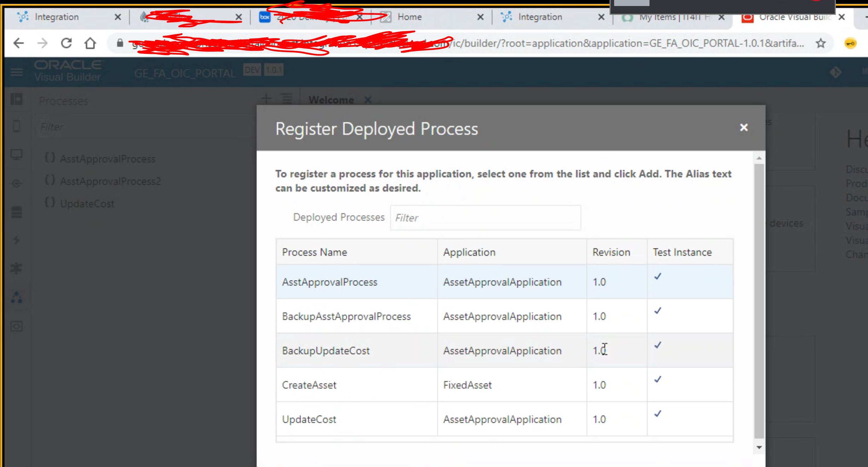Toggle Test Instance checkmark for BackupUpdateCost
868x467 pixels.
(657, 345)
